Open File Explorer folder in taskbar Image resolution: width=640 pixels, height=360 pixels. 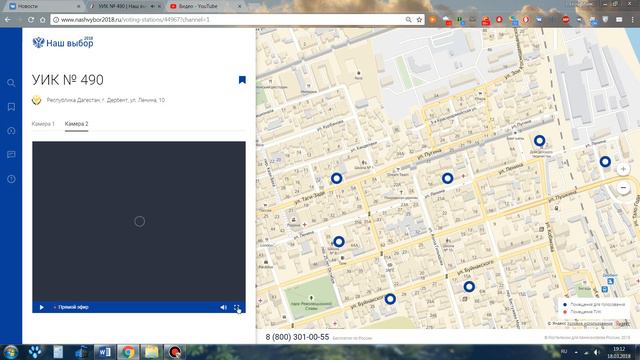[151, 352]
